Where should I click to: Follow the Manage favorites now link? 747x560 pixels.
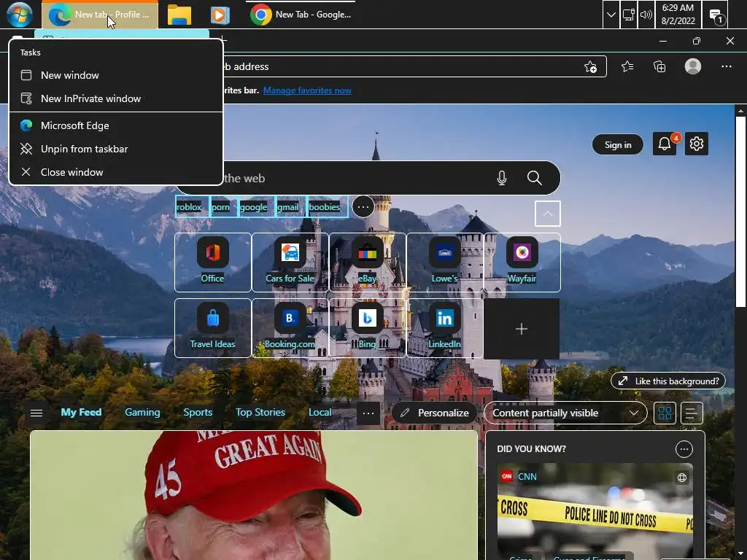pos(307,90)
